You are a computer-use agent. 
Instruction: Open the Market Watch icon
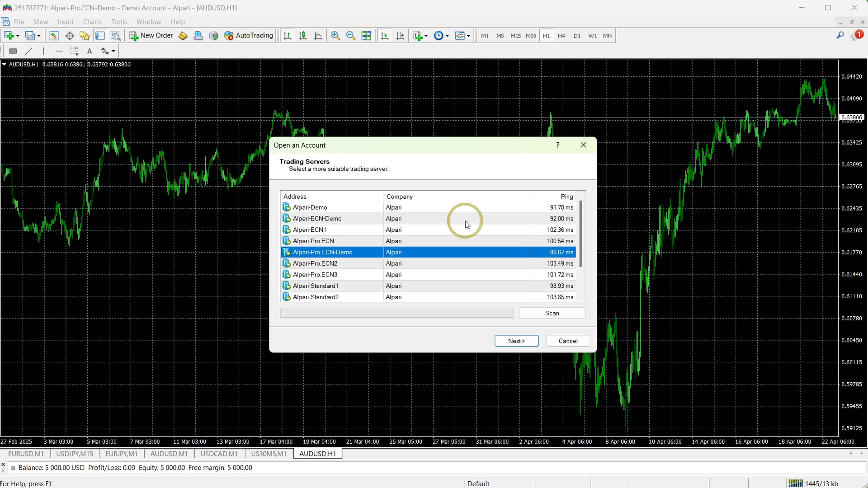pyautogui.click(x=54, y=36)
